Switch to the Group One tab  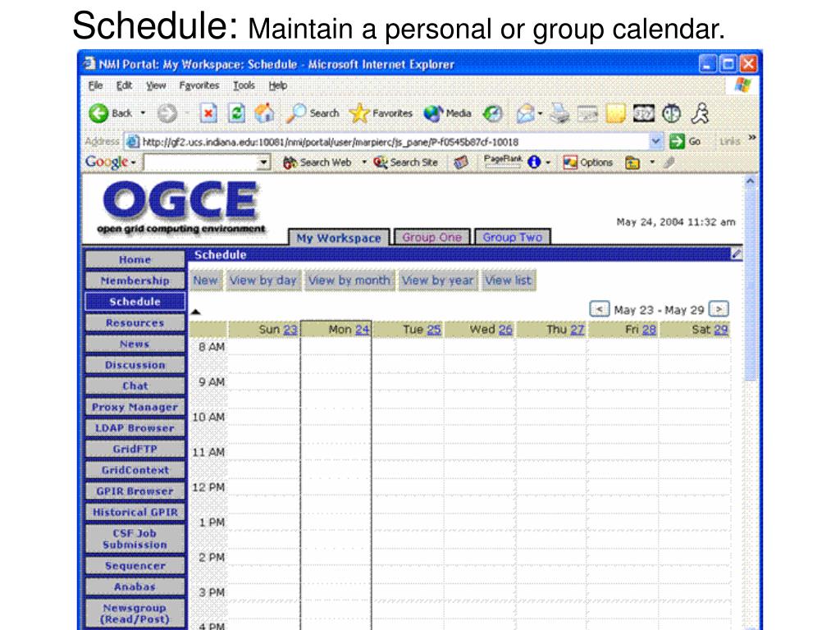(431, 237)
